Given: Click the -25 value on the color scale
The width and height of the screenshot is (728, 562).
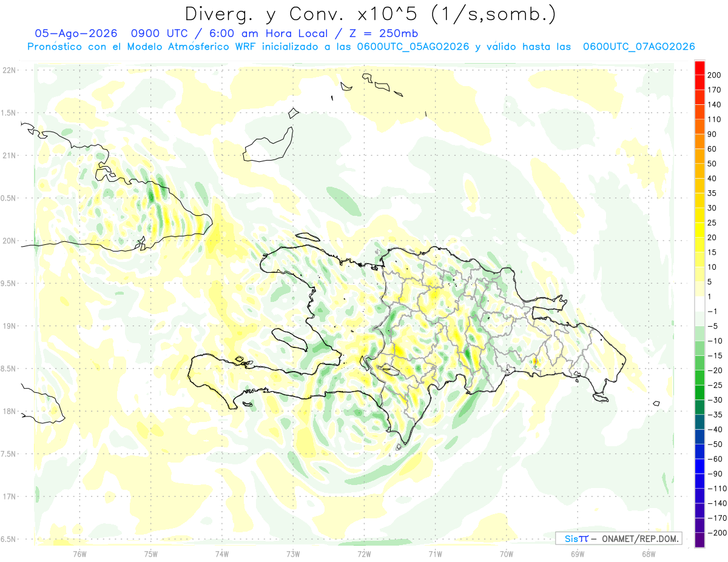Looking at the screenshot, I should (x=715, y=385).
